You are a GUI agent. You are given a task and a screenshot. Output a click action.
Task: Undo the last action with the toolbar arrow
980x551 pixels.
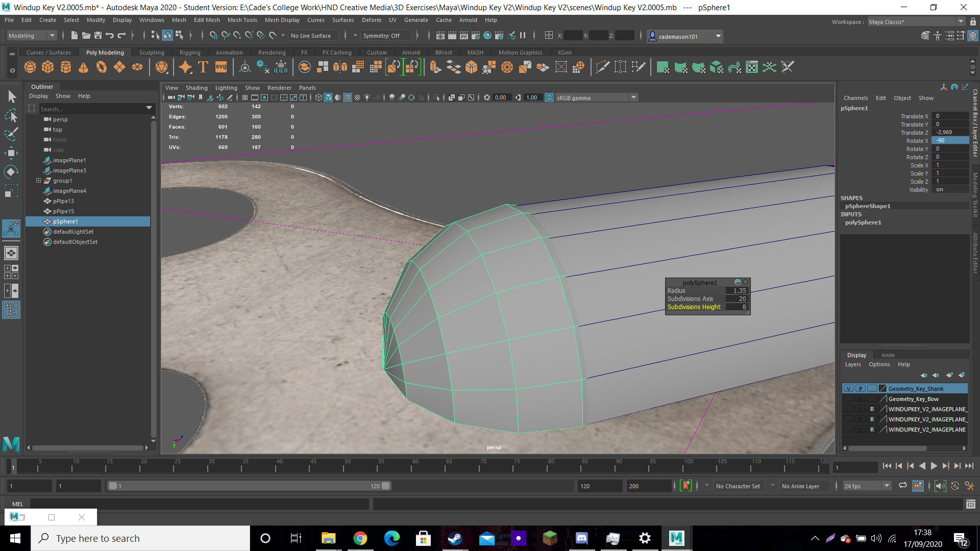click(109, 35)
